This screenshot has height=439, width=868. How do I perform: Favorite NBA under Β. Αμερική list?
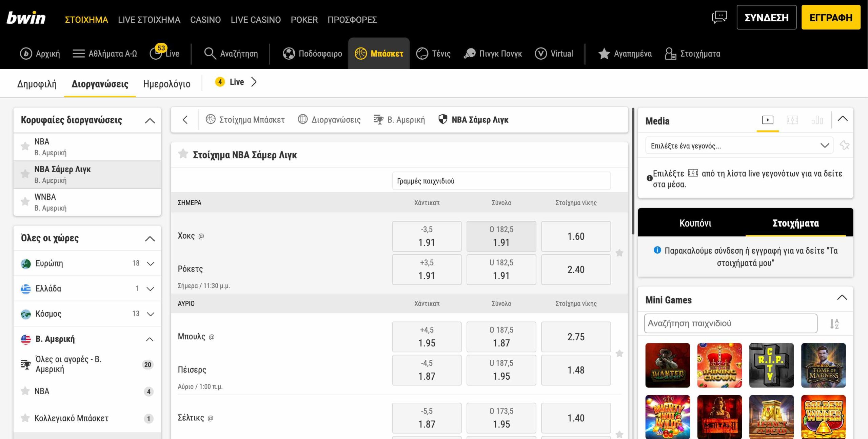(25, 391)
